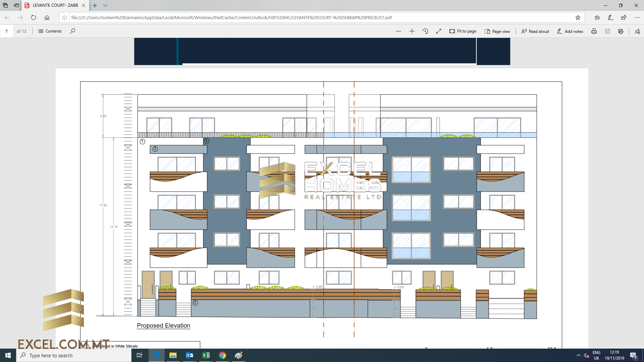This screenshot has height=362, width=644.
Task: Expand the browser settings menu
Action: 637,18
